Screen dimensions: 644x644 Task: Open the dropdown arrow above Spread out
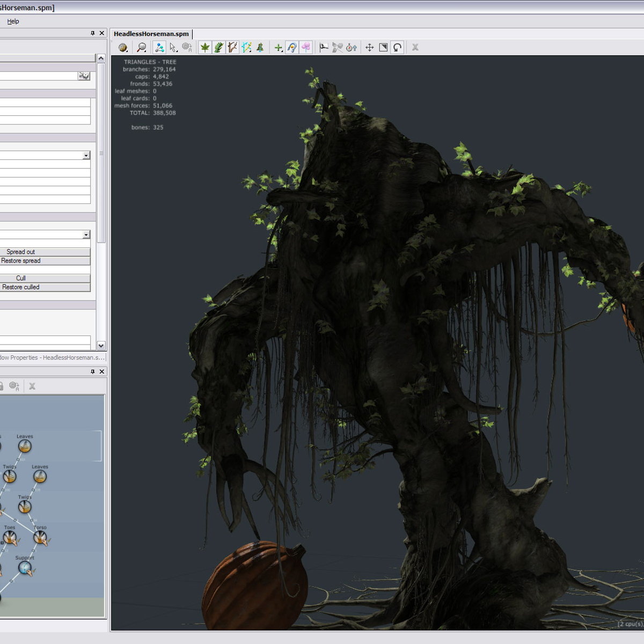(x=86, y=235)
